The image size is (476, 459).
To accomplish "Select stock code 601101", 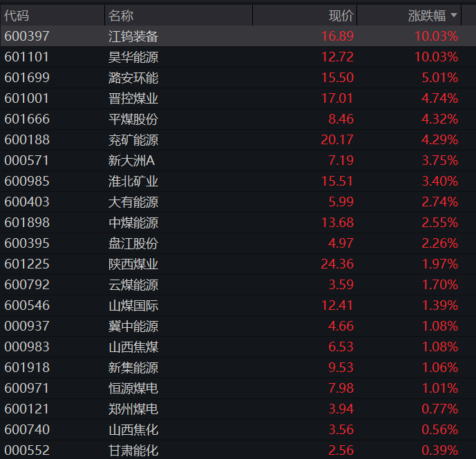I will tap(26, 57).
